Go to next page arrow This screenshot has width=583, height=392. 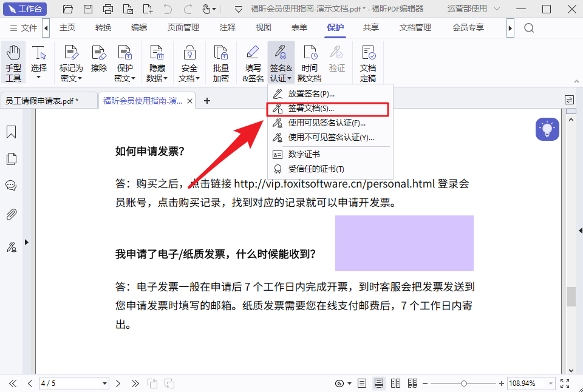[118, 384]
